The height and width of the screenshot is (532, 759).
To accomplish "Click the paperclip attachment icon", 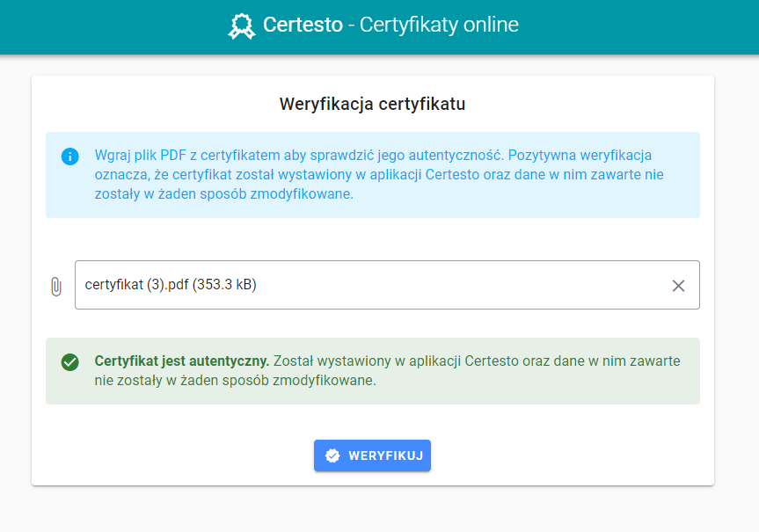I will pyautogui.click(x=56, y=286).
